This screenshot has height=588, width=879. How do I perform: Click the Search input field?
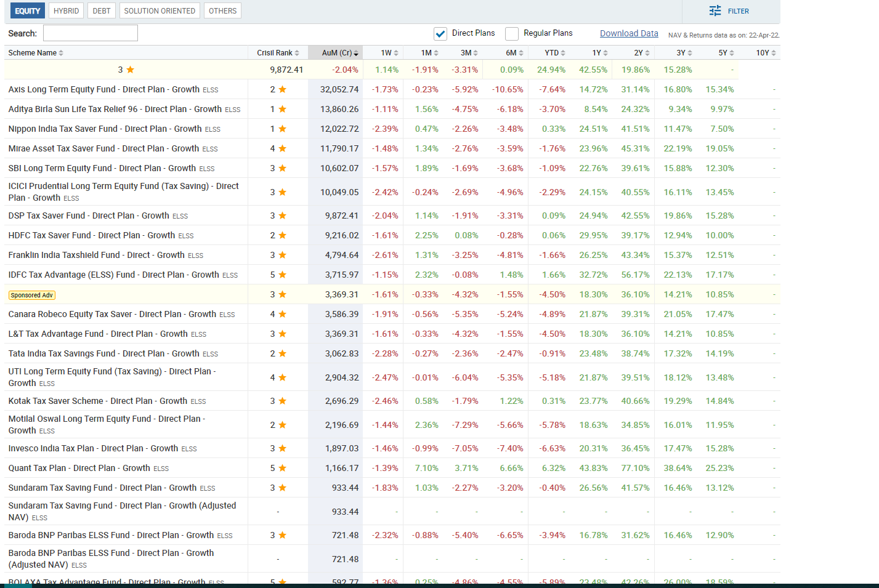coord(90,33)
